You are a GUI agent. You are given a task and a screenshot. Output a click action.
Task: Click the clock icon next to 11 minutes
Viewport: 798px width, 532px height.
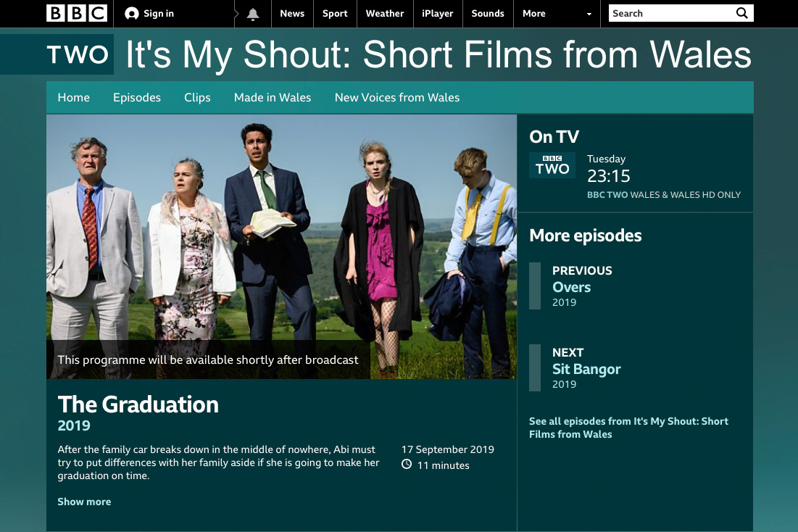tap(406, 465)
